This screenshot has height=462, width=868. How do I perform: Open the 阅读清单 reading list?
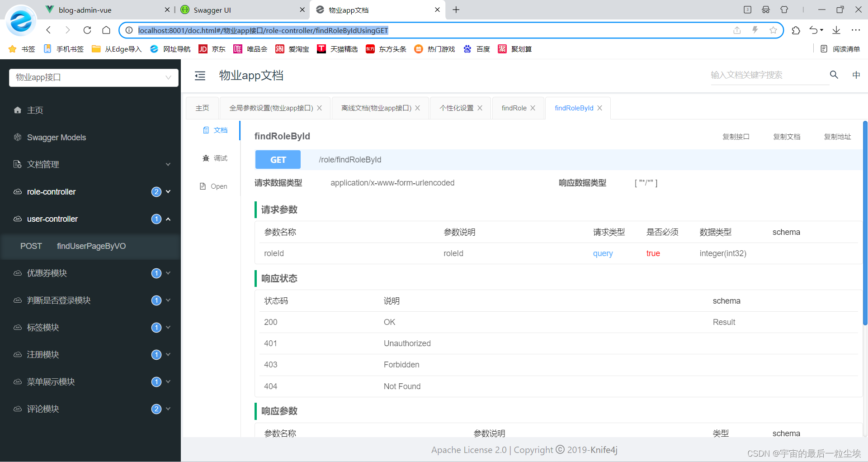840,49
